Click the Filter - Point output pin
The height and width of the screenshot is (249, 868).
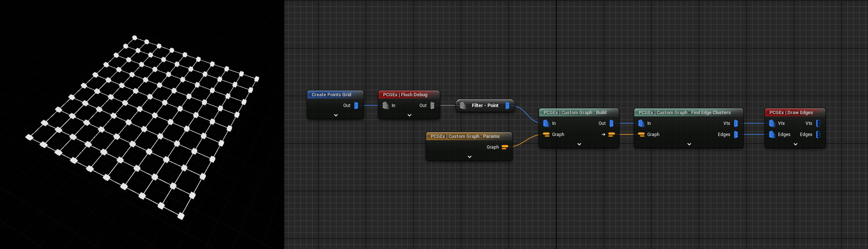(507, 106)
